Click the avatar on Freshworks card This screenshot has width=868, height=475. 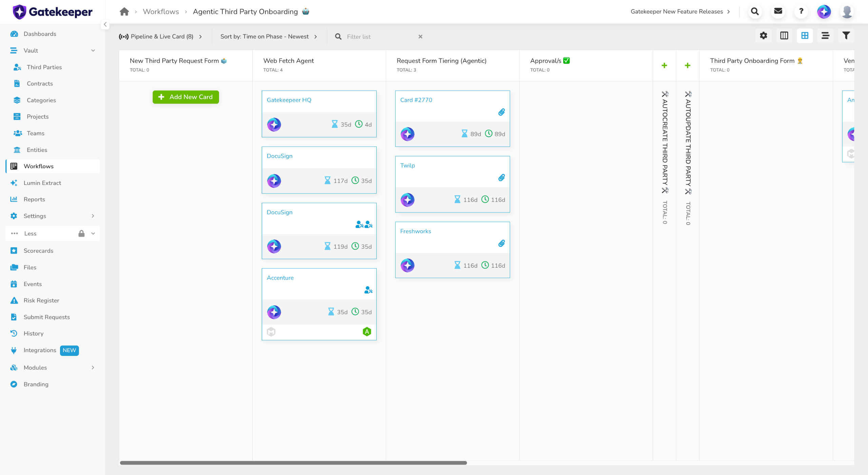pyautogui.click(x=408, y=265)
